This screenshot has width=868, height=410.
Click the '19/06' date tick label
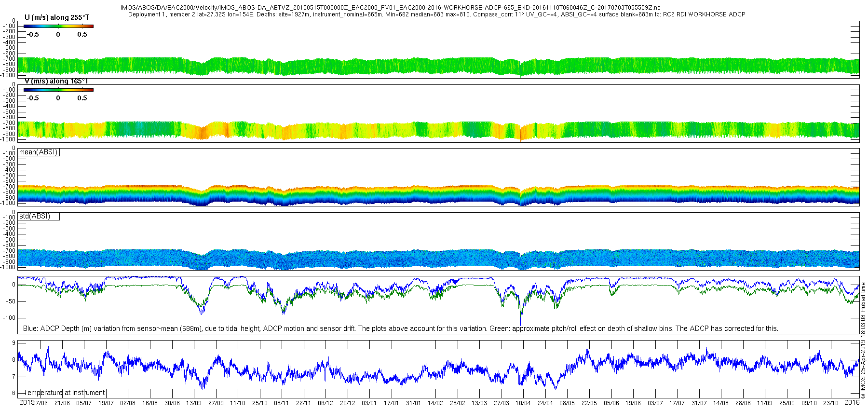[633, 403]
